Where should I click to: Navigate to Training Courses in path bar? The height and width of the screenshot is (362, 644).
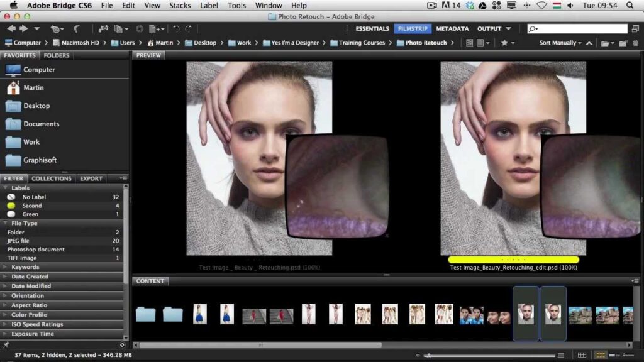point(361,43)
